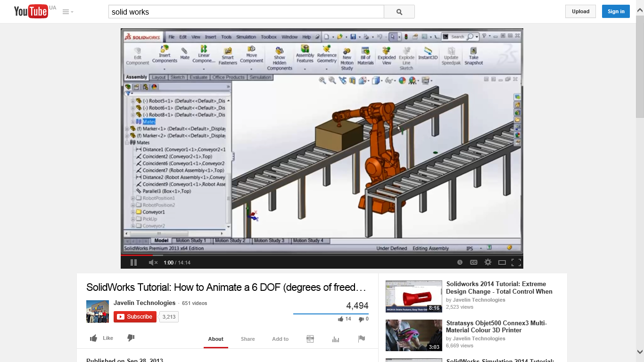The image size is (644, 362).
Task: Switch to the Share tab
Action: click(x=248, y=339)
